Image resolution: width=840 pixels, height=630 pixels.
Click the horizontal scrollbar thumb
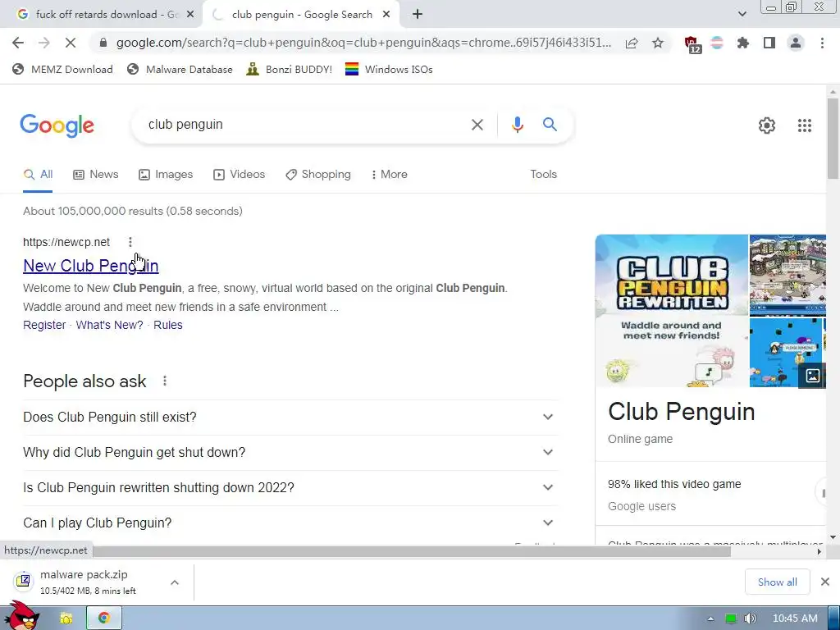click(412, 552)
